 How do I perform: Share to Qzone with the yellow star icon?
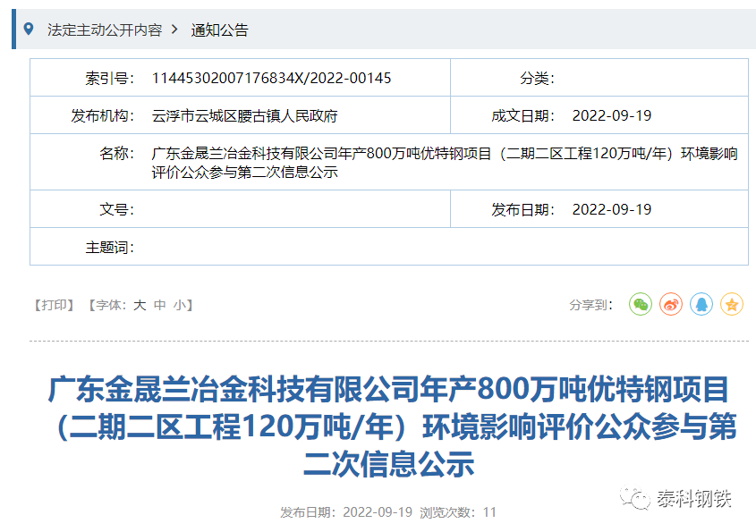[733, 304]
